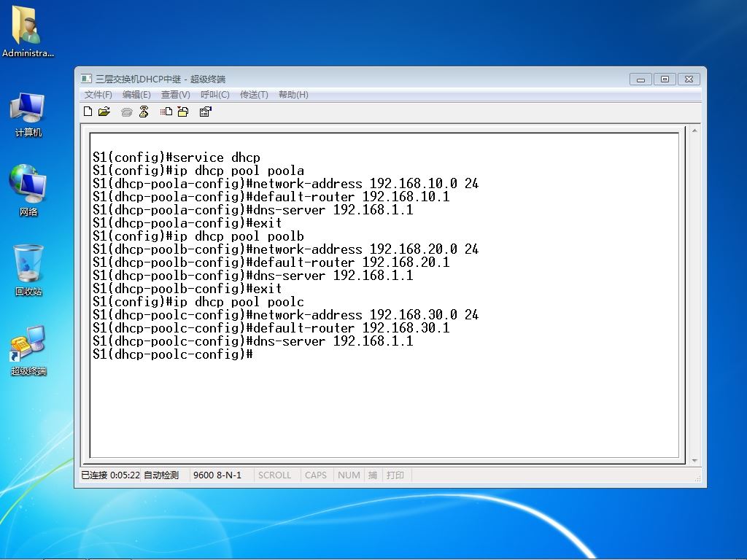Click the 9600 8-N-1 status entry

pyautogui.click(x=217, y=475)
